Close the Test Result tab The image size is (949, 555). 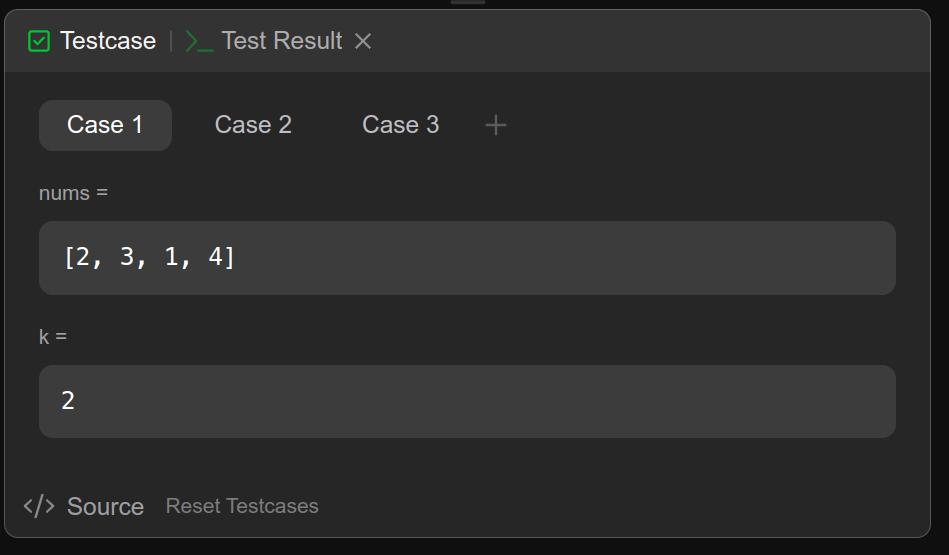pyautogui.click(x=364, y=41)
